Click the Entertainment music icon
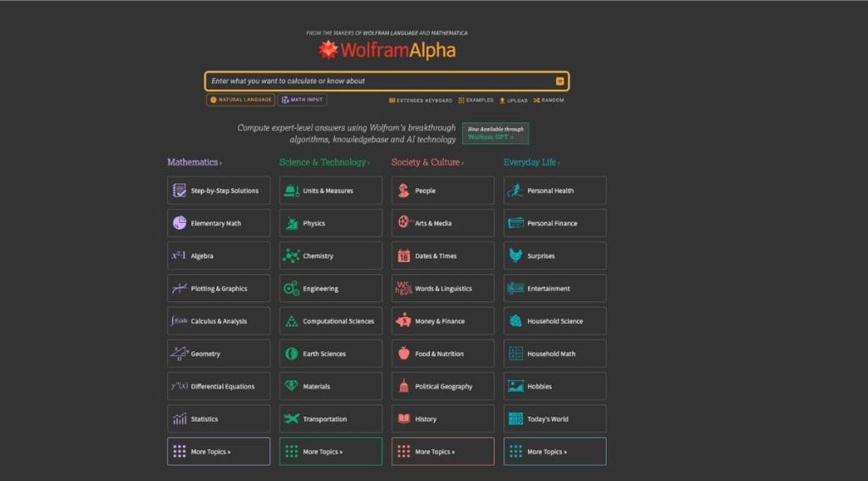Viewport: 868px width, 481px height. 515,288
